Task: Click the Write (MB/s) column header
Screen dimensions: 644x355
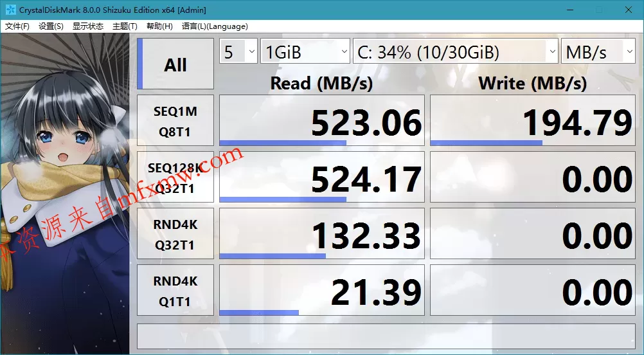Action: coord(533,84)
